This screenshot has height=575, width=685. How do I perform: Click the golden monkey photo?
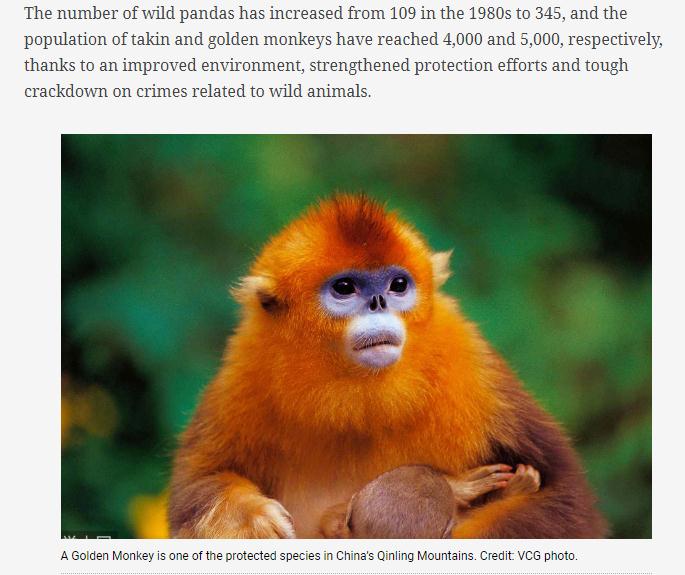coord(356,336)
